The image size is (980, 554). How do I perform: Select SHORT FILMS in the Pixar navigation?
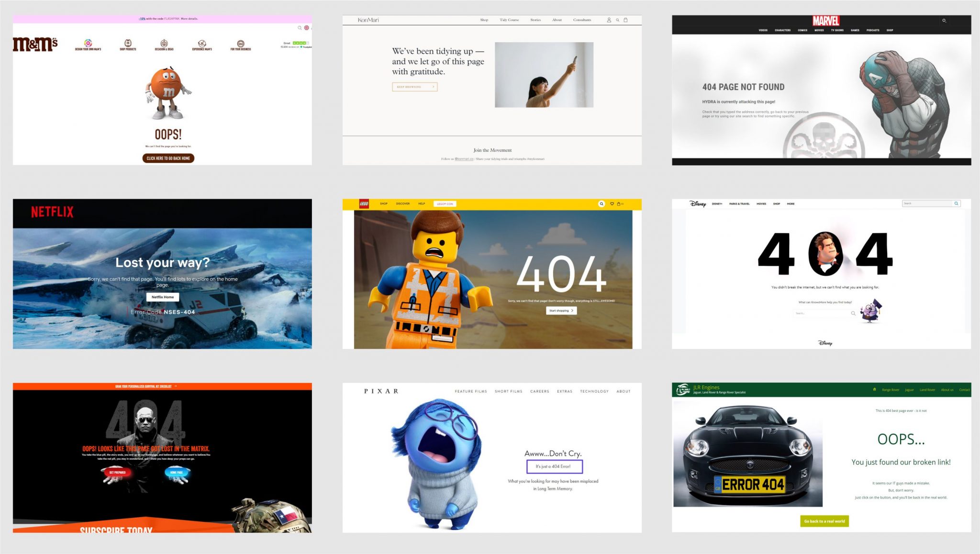tap(509, 391)
